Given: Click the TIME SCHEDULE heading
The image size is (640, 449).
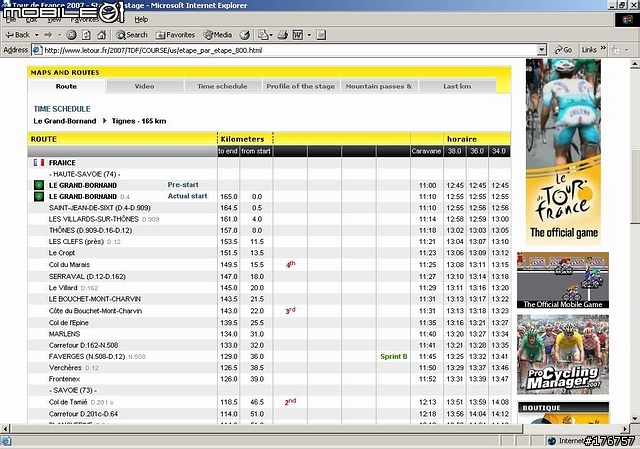Looking at the screenshot, I should (62, 109).
